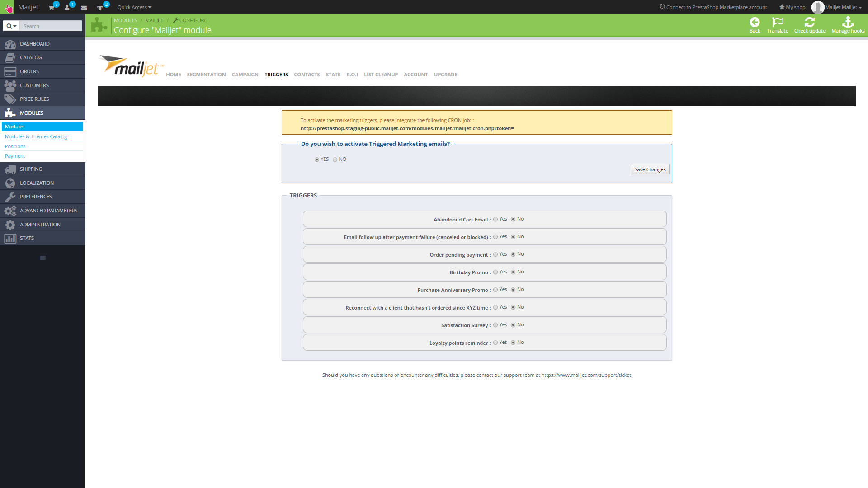Click the Localization globe icon
The width and height of the screenshot is (868, 488).
pos(10,183)
